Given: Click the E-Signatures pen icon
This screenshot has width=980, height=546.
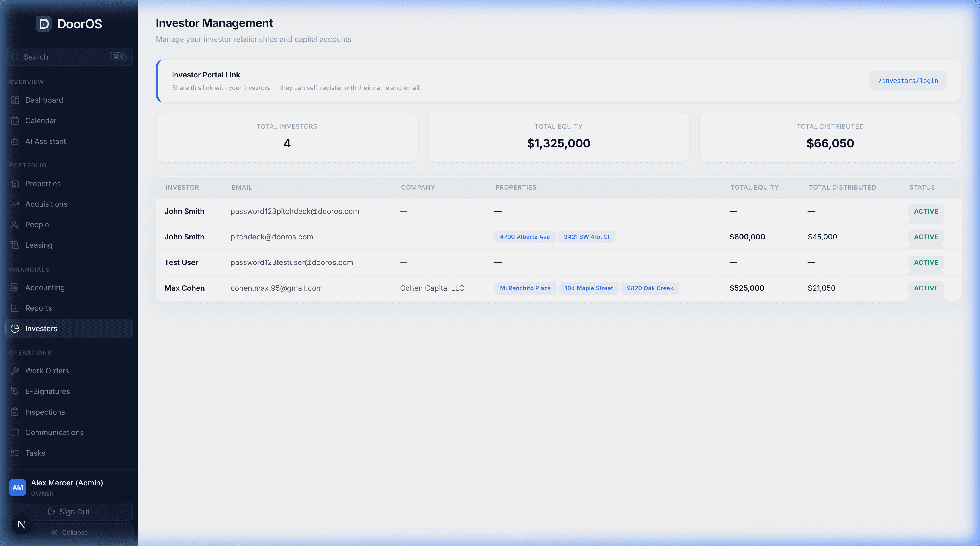Looking at the screenshot, I should (x=15, y=391).
